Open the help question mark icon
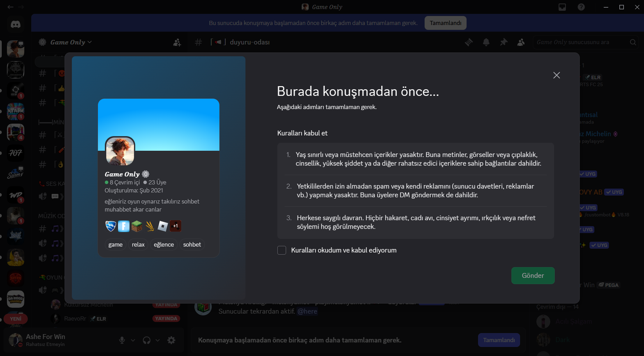This screenshot has width=644, height=356. point(581,7)
